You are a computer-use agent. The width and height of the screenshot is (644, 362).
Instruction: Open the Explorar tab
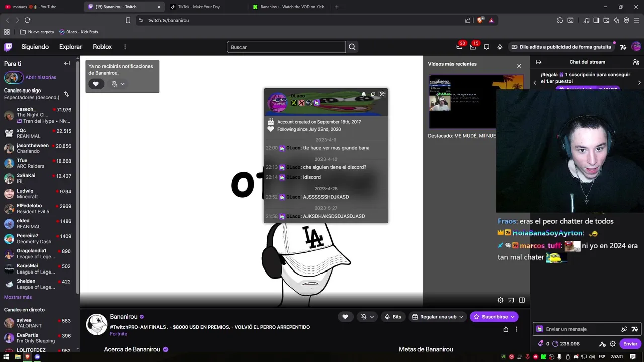(70, 47)
